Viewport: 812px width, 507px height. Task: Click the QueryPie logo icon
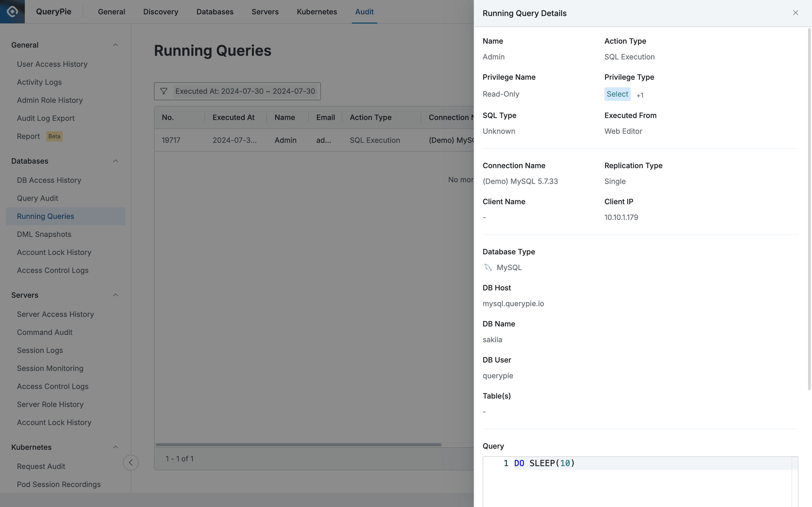tap(12, 11)
